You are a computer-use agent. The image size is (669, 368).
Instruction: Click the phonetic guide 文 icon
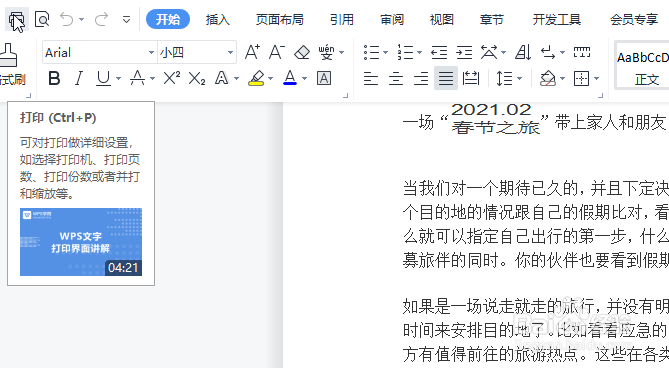326,52
